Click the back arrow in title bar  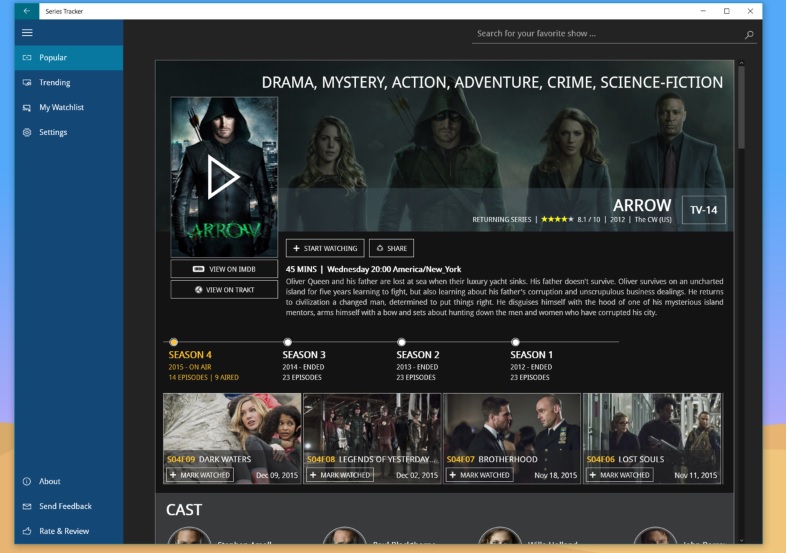(x=27, y=10)
